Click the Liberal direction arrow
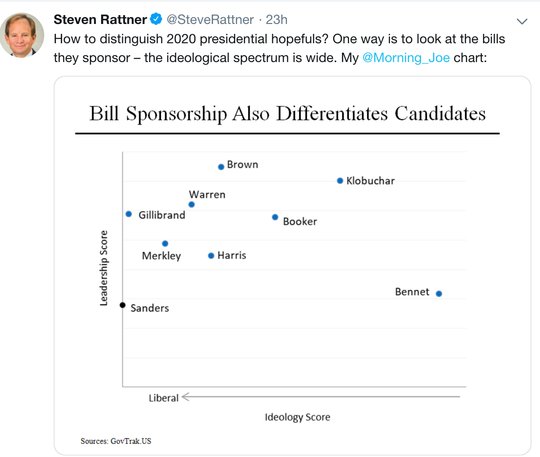 coord(321,397)
